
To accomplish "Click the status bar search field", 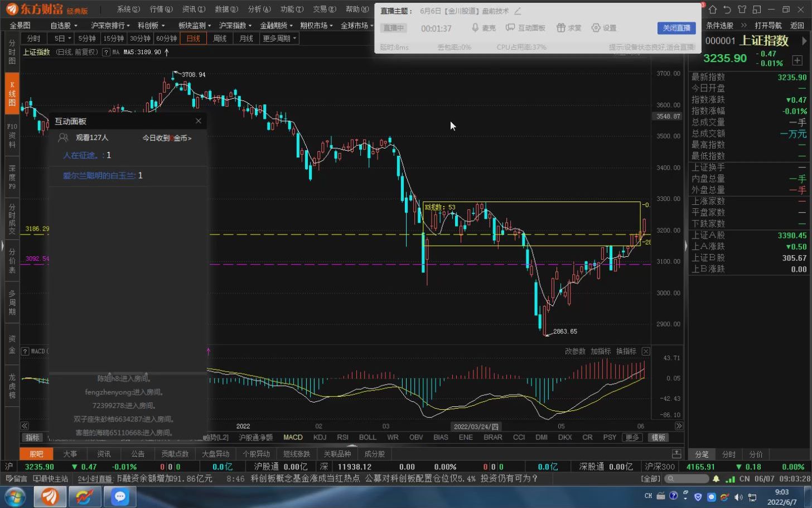I will click(x=687, y=478).
